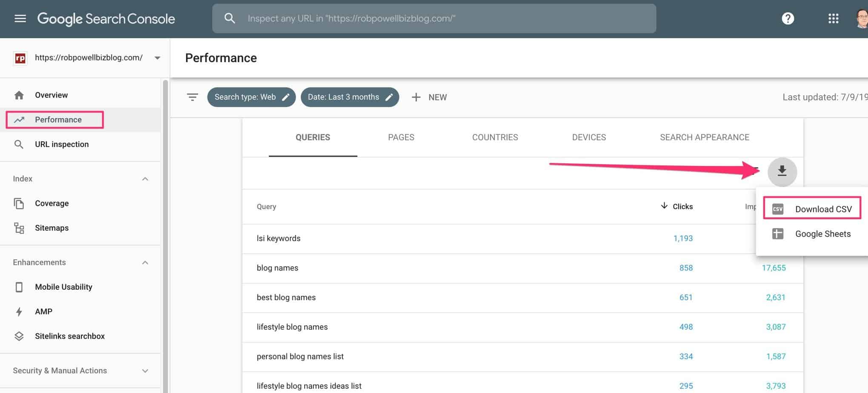Switch to the COUNTRIES tab
Viewport: 868px width, 393px height.
pyautogui.click(x=495, y=137)
